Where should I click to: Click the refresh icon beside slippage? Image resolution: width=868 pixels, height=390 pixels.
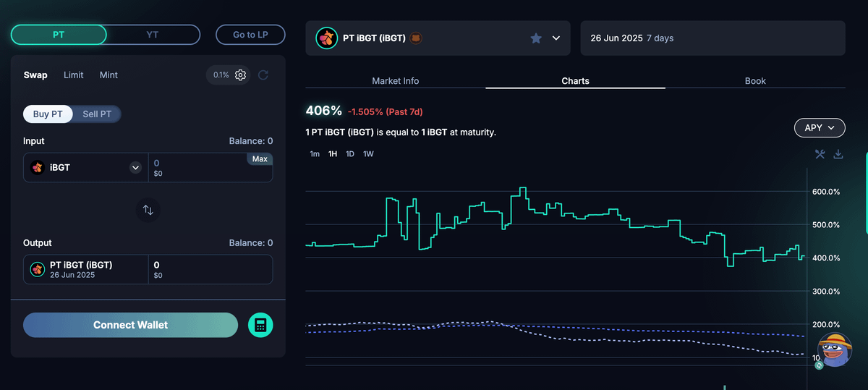point(263,75)
